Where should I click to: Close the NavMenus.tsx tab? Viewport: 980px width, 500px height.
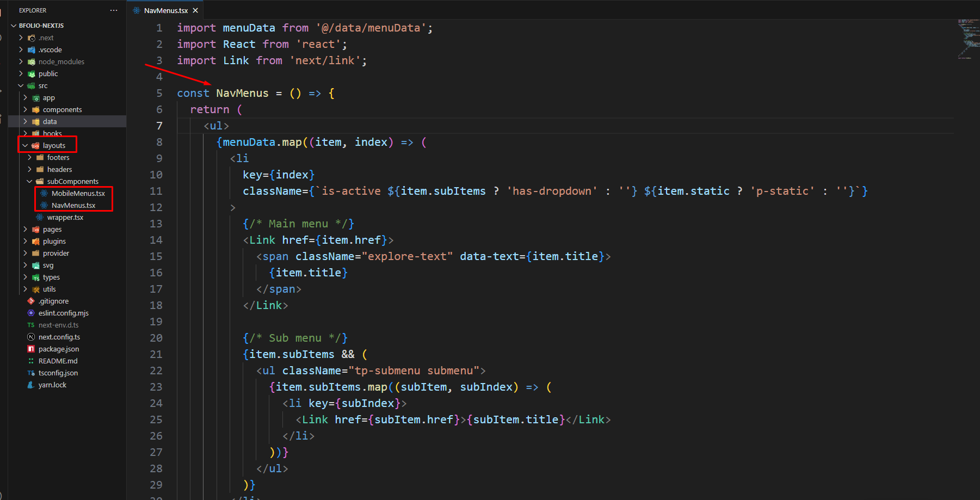point(195,10)
